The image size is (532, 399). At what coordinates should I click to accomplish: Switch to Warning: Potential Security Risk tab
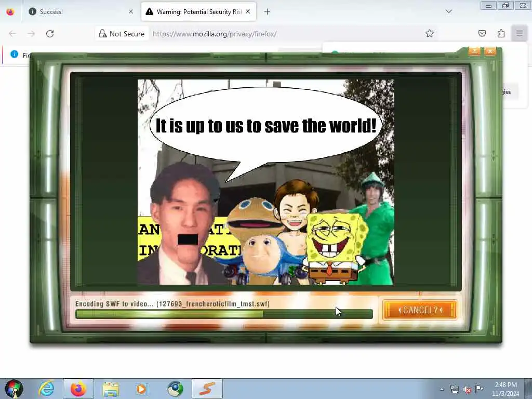pyautogui.click(x=198, y=12)
